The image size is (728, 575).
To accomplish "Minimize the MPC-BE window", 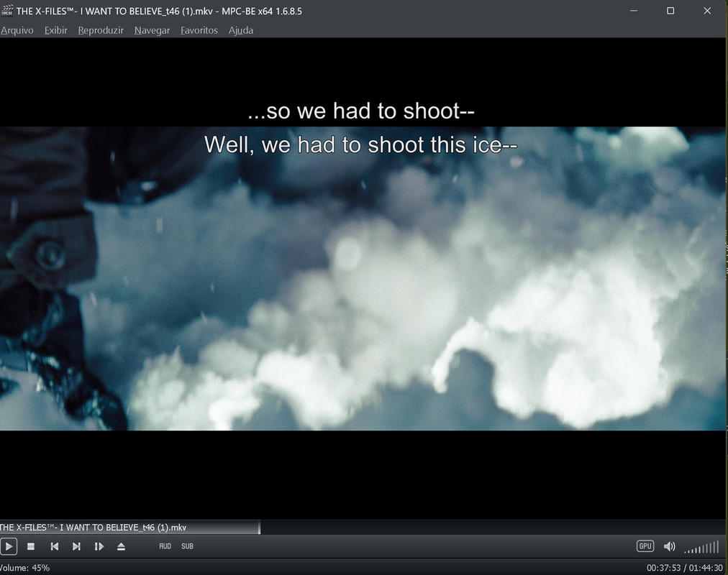I will pos(634,11).
